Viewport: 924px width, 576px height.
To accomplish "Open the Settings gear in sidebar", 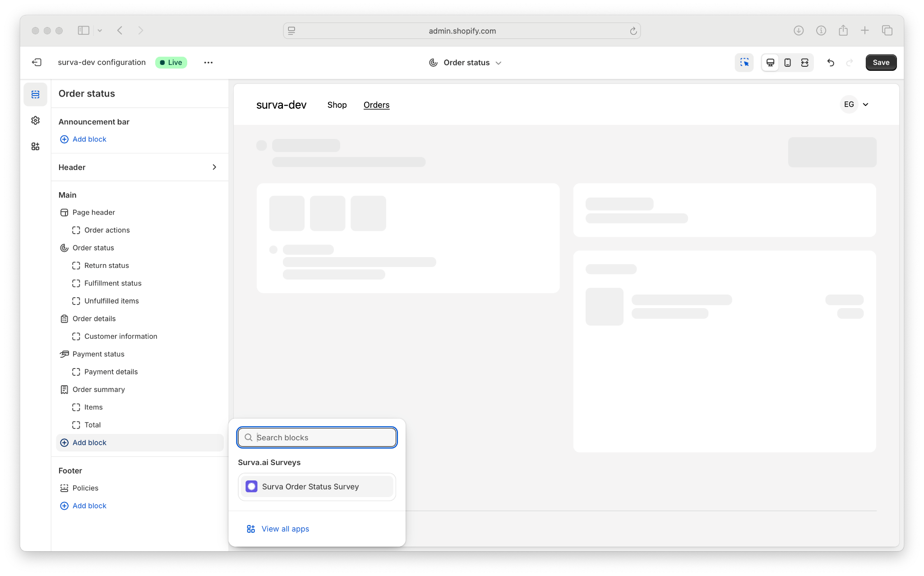I will click(x=36, y=120).
